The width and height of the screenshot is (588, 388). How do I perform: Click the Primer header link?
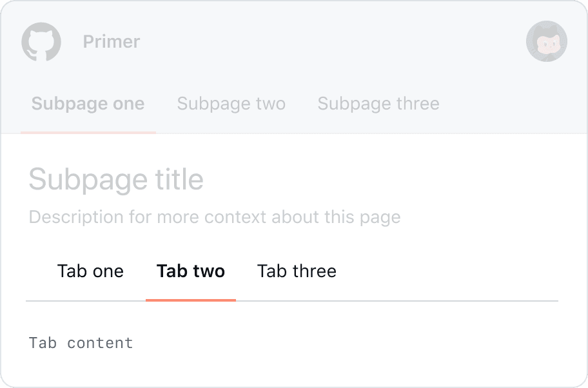(x=111, y=41)
